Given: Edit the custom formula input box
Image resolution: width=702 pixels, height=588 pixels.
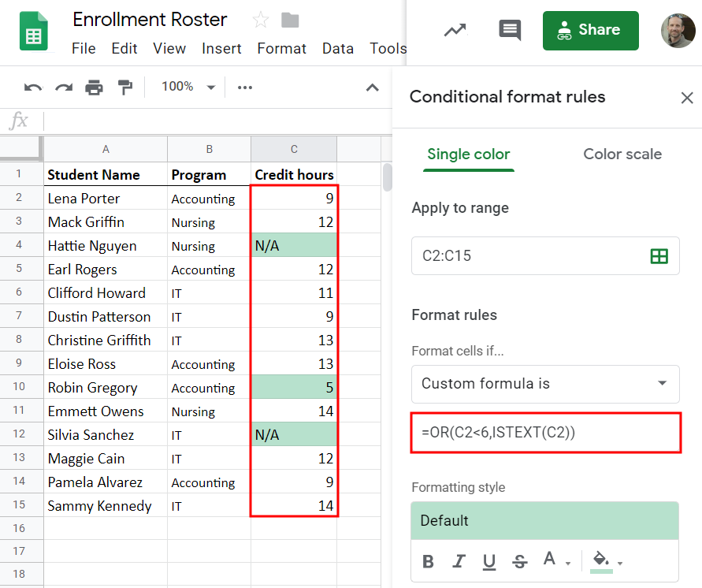Looking at the screenshot, I should [x=546, y=433].
